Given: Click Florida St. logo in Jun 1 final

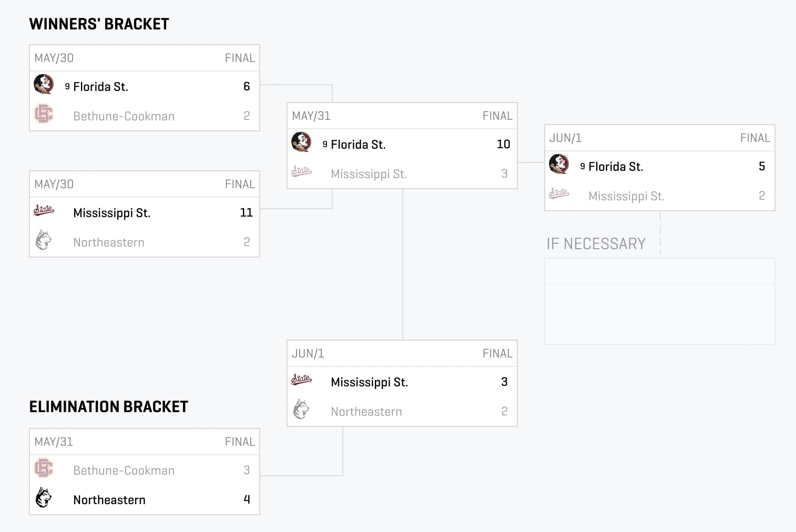Looking at the screenshot, I should [x=559, y=164].
